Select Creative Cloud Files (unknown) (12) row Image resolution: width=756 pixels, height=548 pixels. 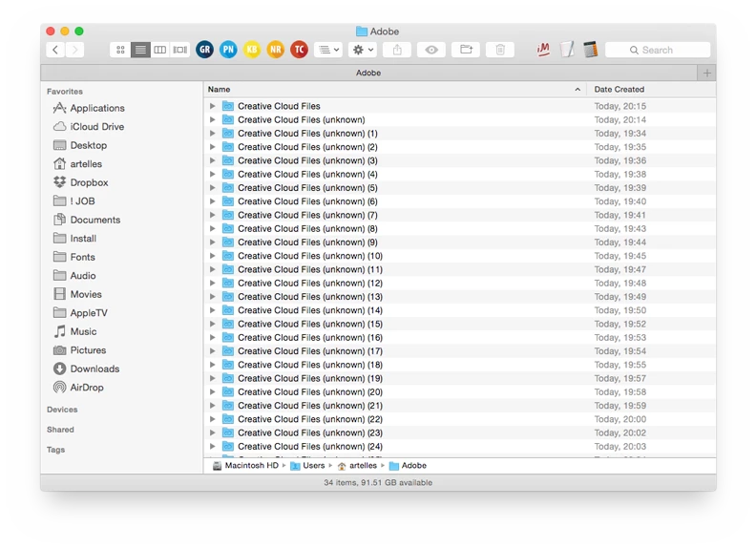click(x=460, y=284)
